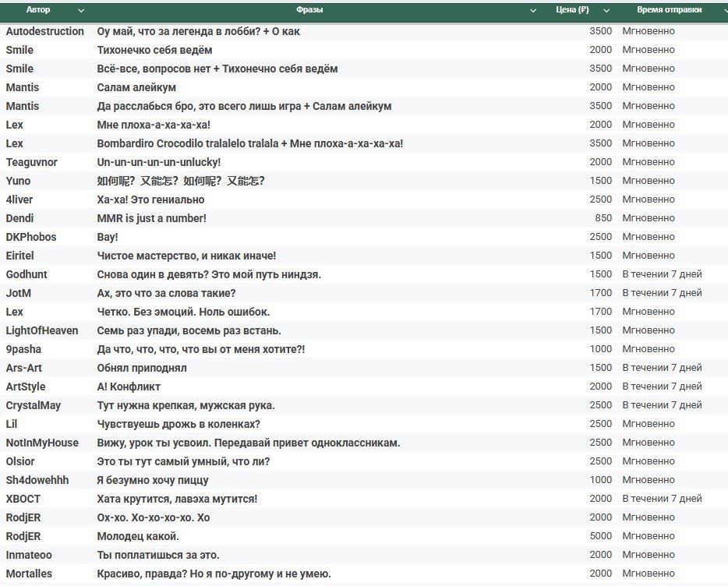Open the Время отправки filter dropdown
The width and height of the screenshot is (728, 586).
[716, 11]
